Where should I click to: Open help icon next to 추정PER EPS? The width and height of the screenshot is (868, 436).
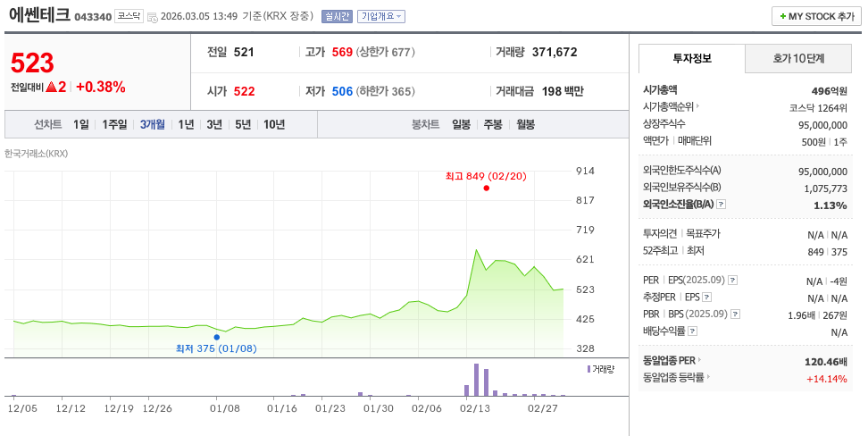click(706, 298)
